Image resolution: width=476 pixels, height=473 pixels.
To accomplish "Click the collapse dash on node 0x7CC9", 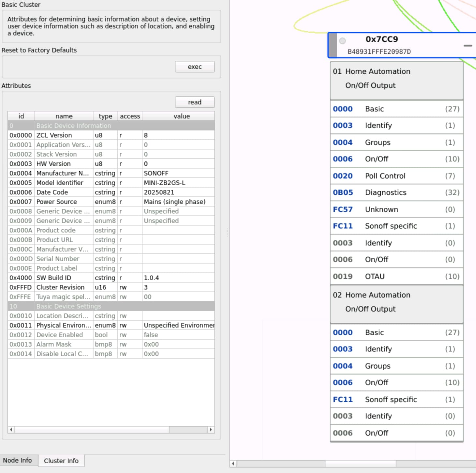I will pyautogui.click(x=468, y=46).
